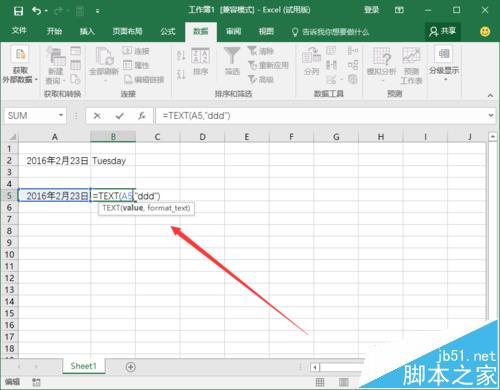The height and width of the screenshot is (390, 500).
Task: Click the Show Queries icon beside 新建查询
Action: 76,51
